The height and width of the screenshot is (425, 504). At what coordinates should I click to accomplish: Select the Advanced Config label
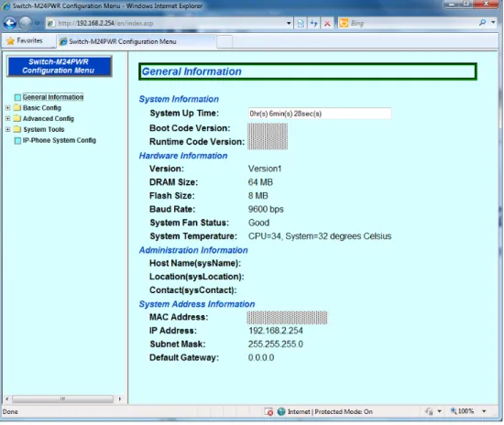(x=49, y=118)
